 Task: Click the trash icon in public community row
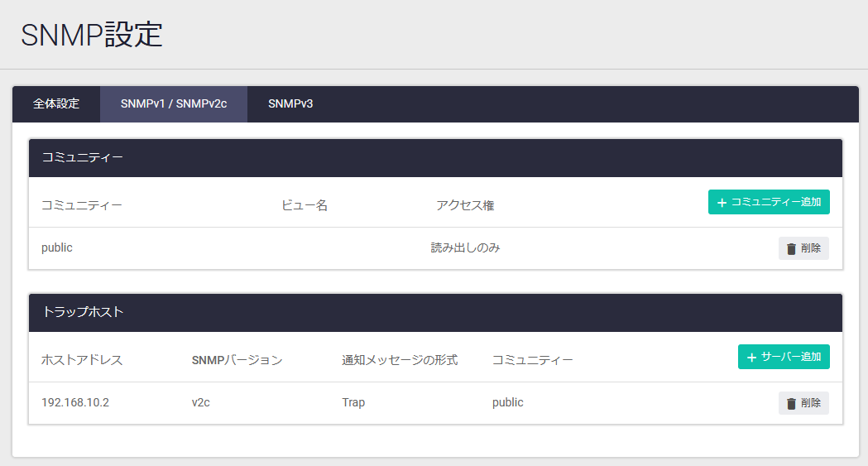[x=791, y=249]
